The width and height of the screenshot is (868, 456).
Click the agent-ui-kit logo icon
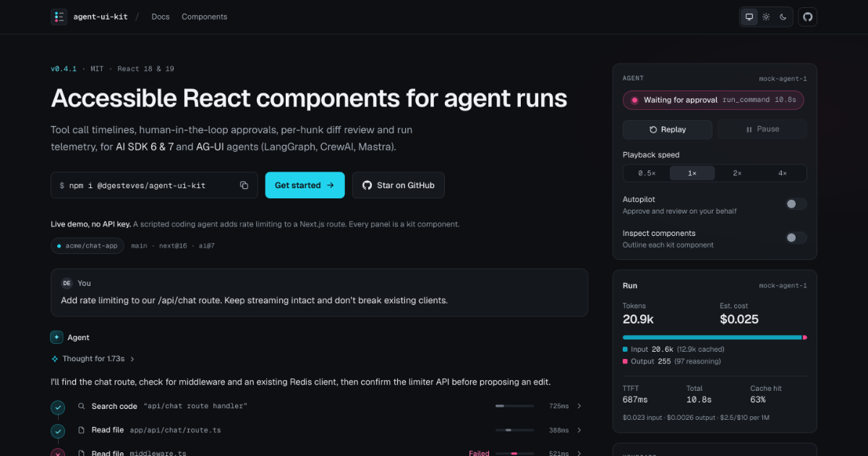pyautogui.click(x=59, y=17)
